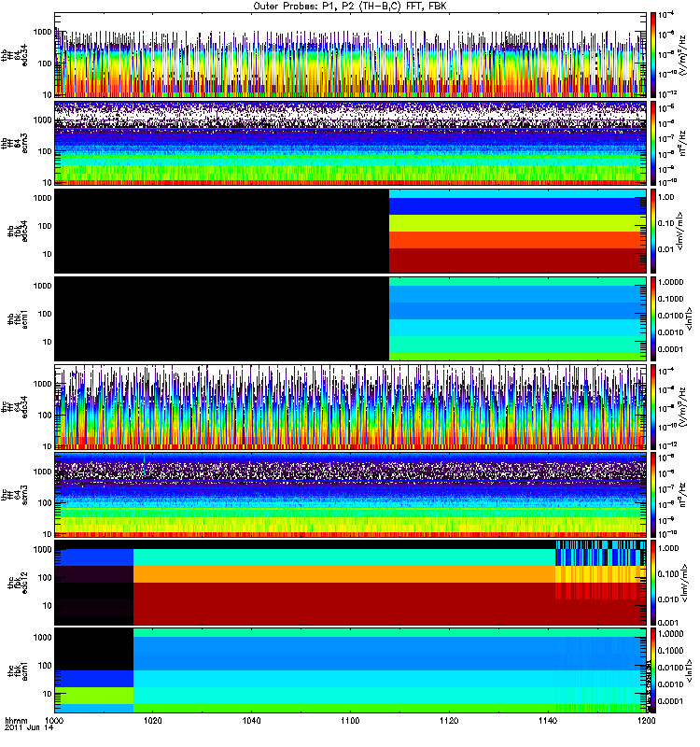Click the thb fft scm3 spectrogram panel
The image size is (700, 747).
pyautogui.click(x=350, y=142)
